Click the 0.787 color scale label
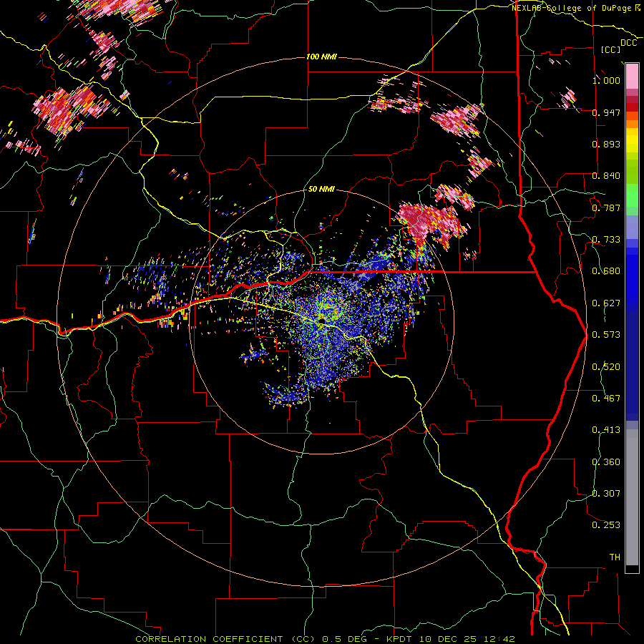 coord(606,208)
